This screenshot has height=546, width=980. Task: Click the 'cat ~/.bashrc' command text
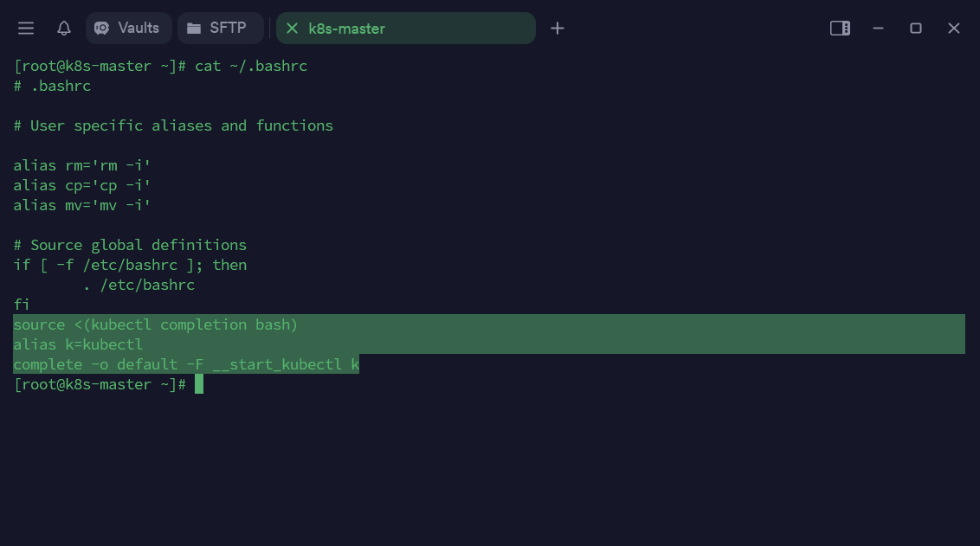(251, 66)
